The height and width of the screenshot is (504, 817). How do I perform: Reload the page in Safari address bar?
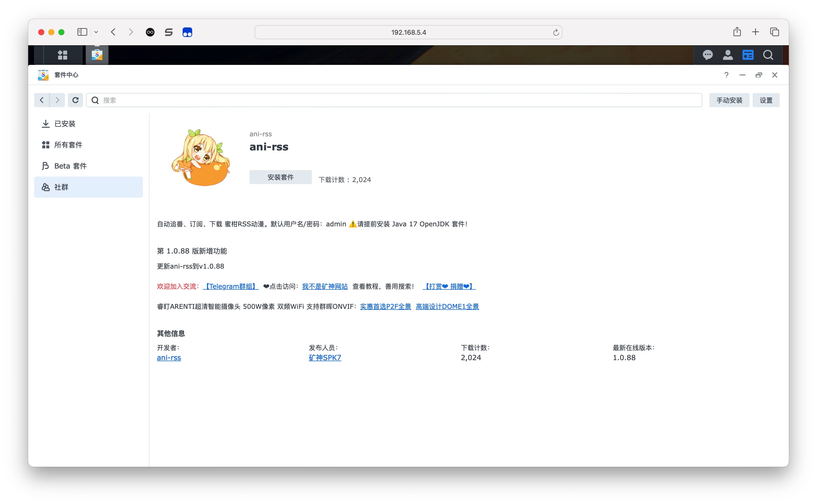[556, 32]
